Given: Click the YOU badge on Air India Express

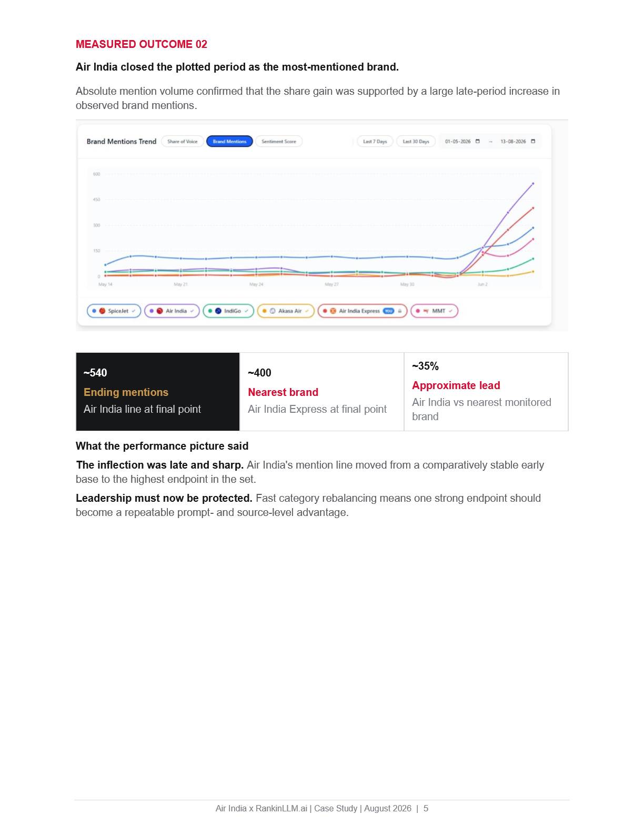Looking at the screenshot, I should [x=388, y=311].
